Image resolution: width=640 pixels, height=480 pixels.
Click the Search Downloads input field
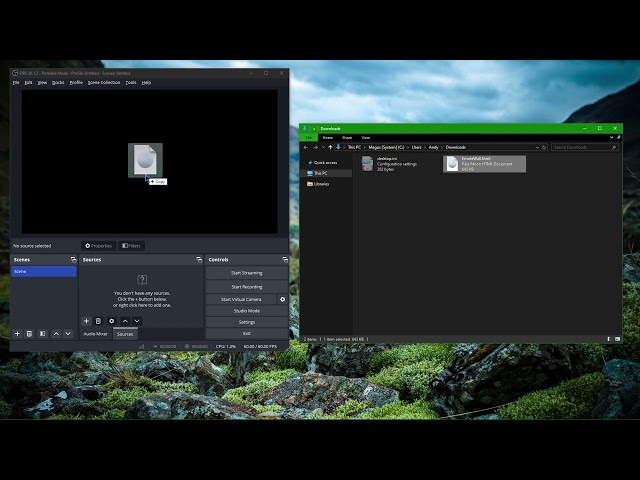pos(584,147)
